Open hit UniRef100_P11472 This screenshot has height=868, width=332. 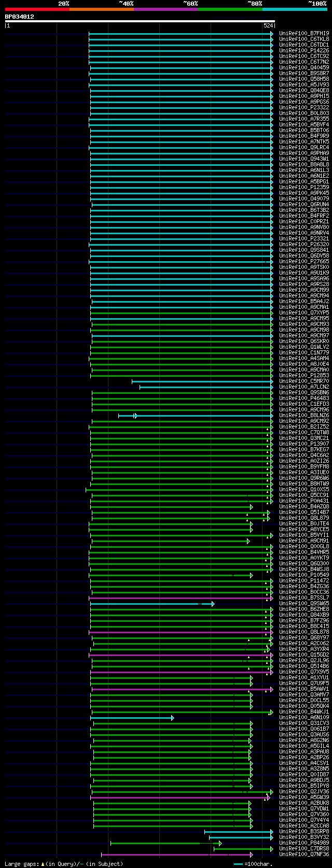pos(304,580)
